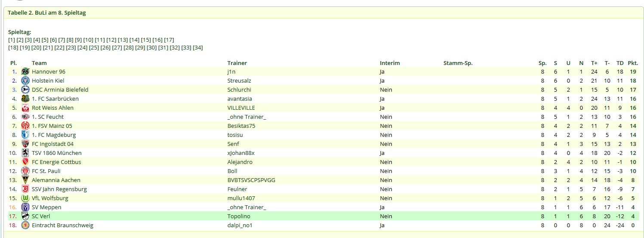644x238 pixels.
Task: Click the TD column header
Action: 620,63
